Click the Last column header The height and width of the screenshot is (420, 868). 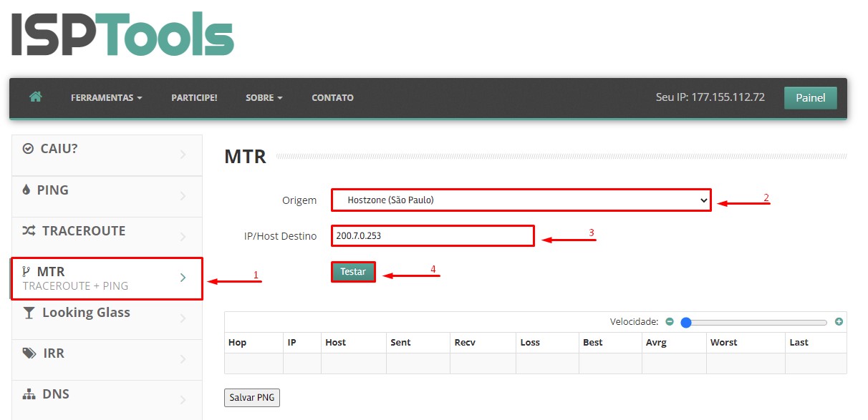coord(816,343)
